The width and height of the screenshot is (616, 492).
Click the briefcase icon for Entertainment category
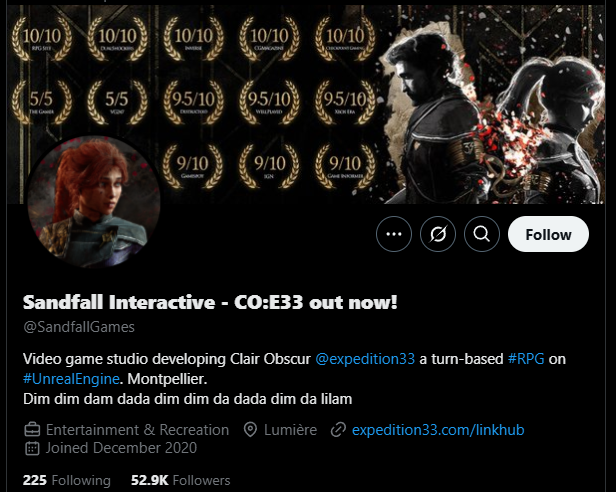[x=32, y=430]
